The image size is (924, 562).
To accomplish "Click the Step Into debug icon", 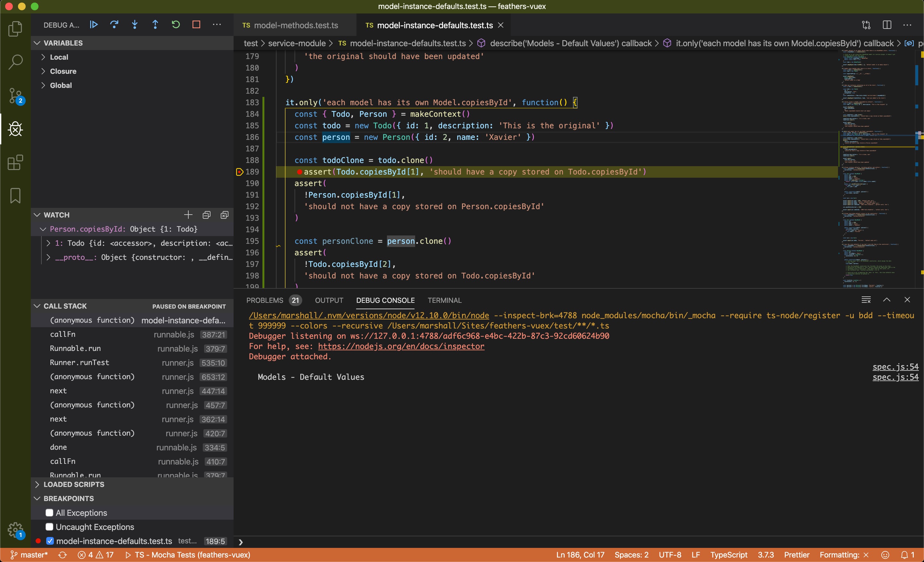I will coord(135,25).
